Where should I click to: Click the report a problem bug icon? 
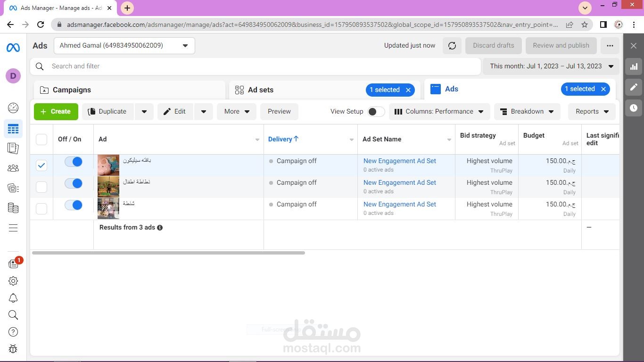click(x=13, y=349)
